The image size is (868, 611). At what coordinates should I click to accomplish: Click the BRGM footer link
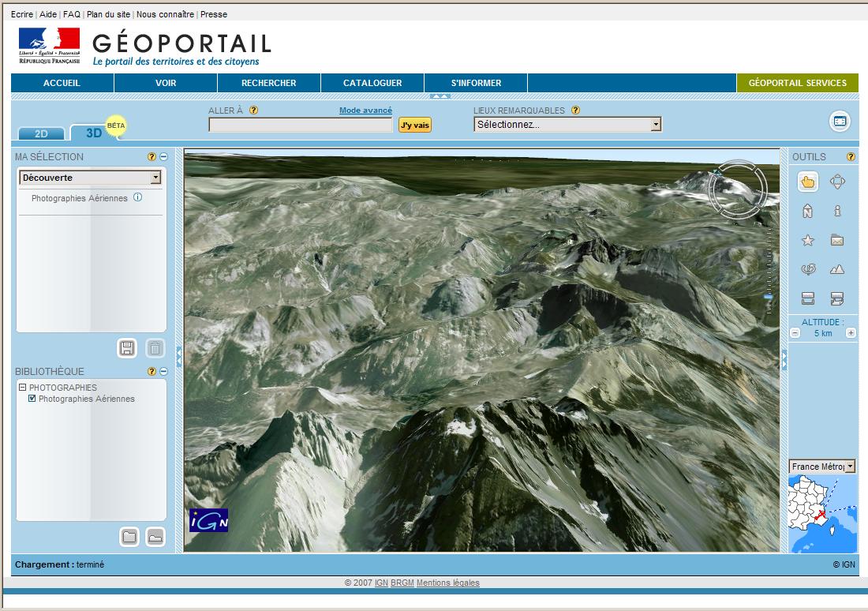pyautogui.click(x=402, y=583)
